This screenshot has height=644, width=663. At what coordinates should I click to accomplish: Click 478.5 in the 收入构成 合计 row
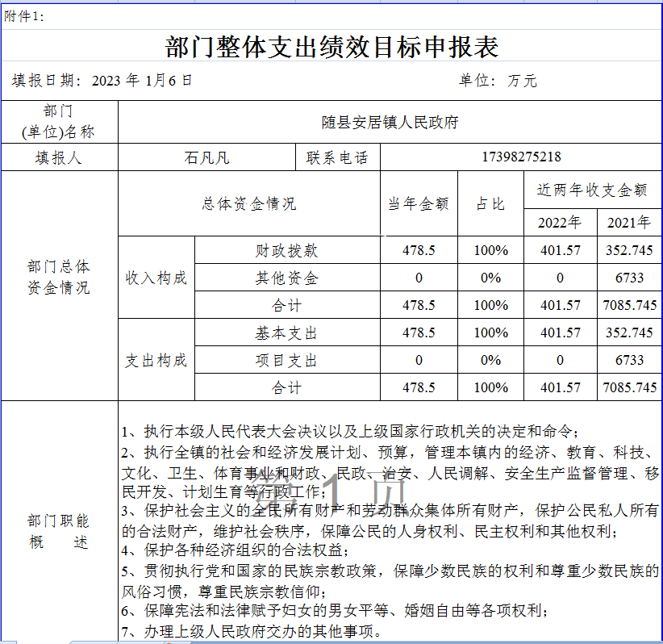(419, 305)
